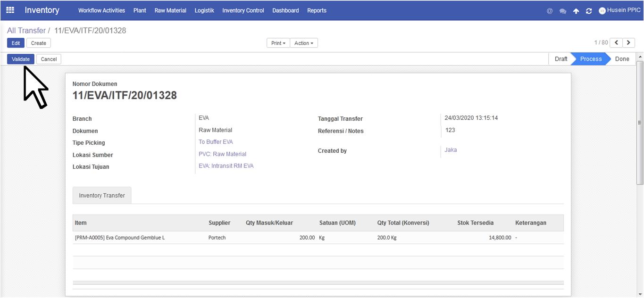
Task: Go to previous record arrow
Action: coord(616,43)
